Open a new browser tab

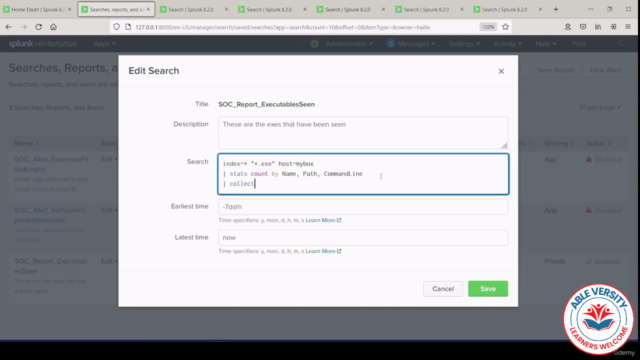click(x=556, y=9)
